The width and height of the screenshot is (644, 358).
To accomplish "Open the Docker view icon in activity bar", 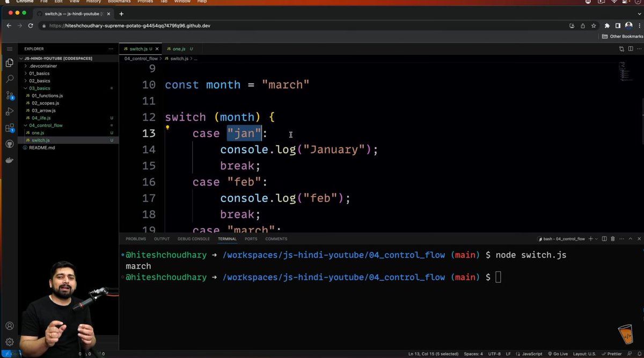I will (9, 160).
